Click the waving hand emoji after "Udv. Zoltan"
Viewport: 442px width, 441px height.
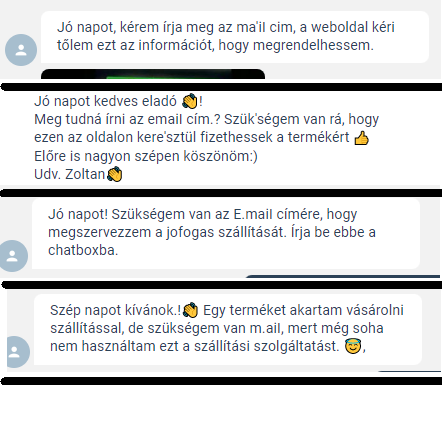point(114,174)
